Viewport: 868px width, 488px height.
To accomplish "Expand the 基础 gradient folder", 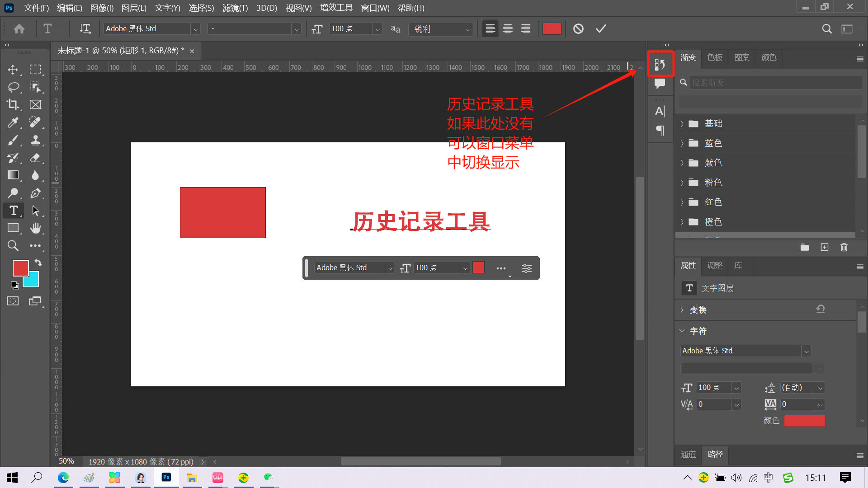I will 682,124.
